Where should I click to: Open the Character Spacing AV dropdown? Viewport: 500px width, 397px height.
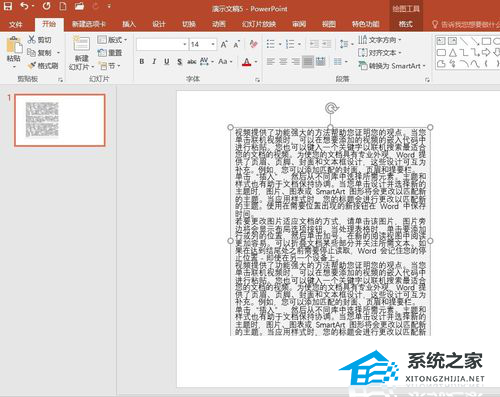click(x=206, y=61)
